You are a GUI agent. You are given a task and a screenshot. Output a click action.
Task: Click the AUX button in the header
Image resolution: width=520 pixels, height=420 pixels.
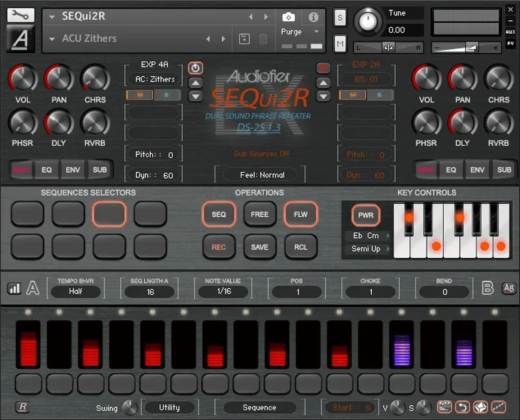(510, 32)
